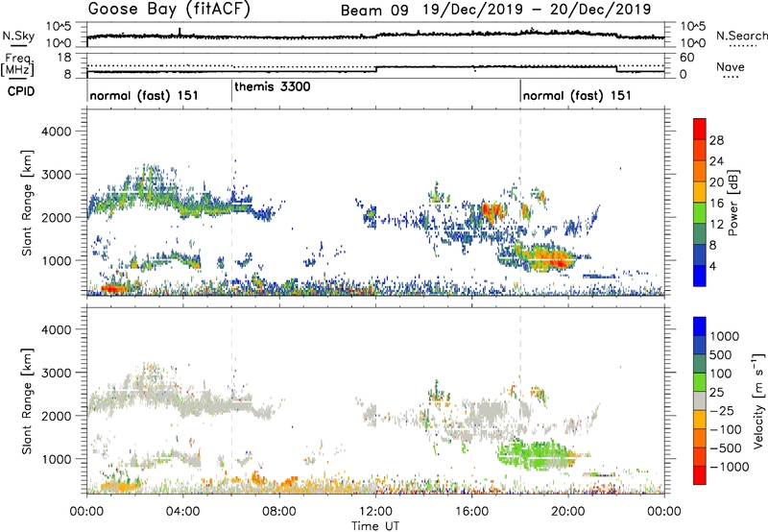Click the "Slant Range [km]" label of the power panel
768x532 pixels.
point(27,203)
